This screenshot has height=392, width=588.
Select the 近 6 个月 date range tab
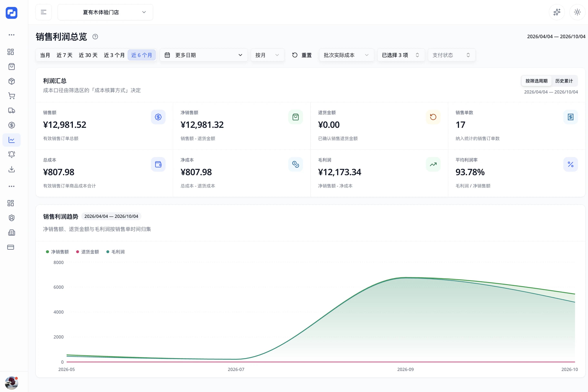coord(142,55)
